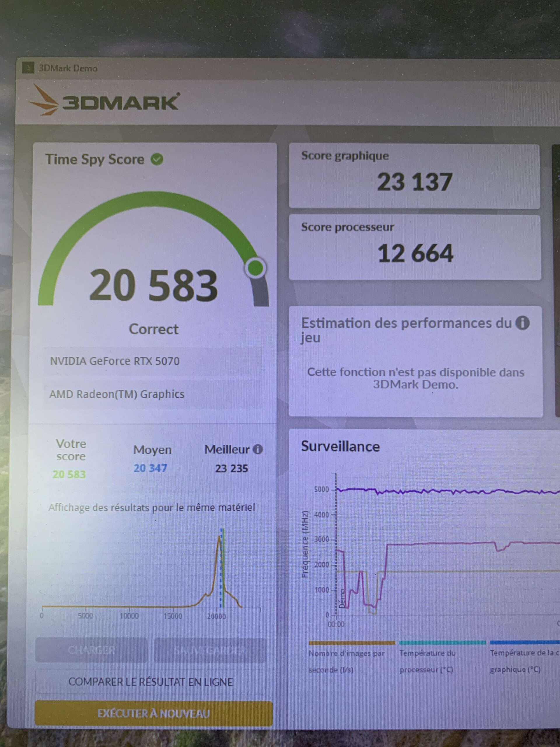
Task: Click the green knob on the score gauge
Action: [x=256, y=268]
